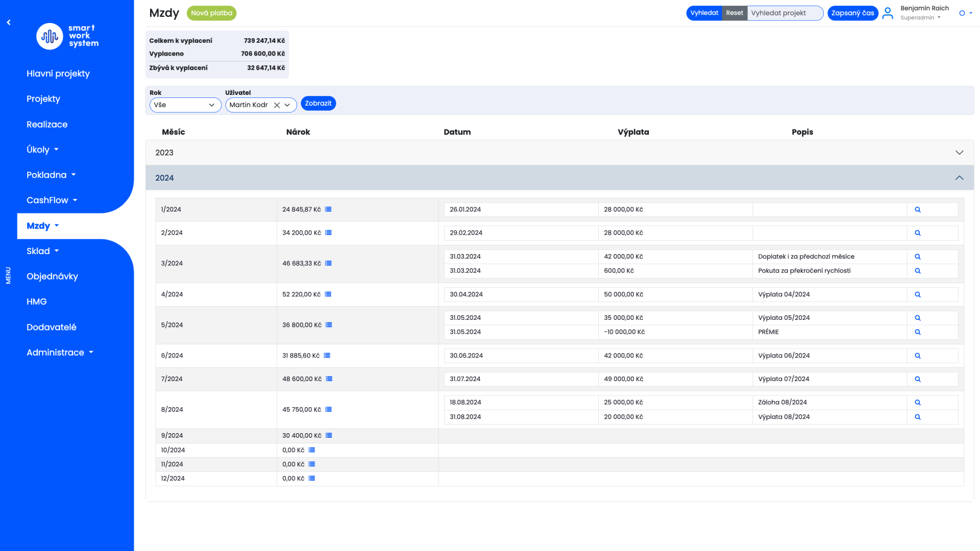This screenshot has width=980, height=551.
Task: Clear the Martin Kodr user selection
Action: 277,105
